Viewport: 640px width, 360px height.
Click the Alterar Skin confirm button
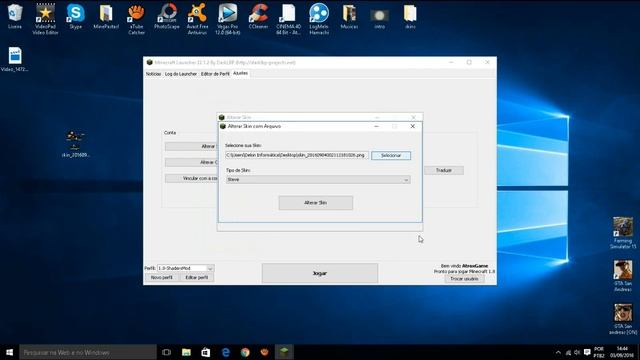[x=316, y=203]
